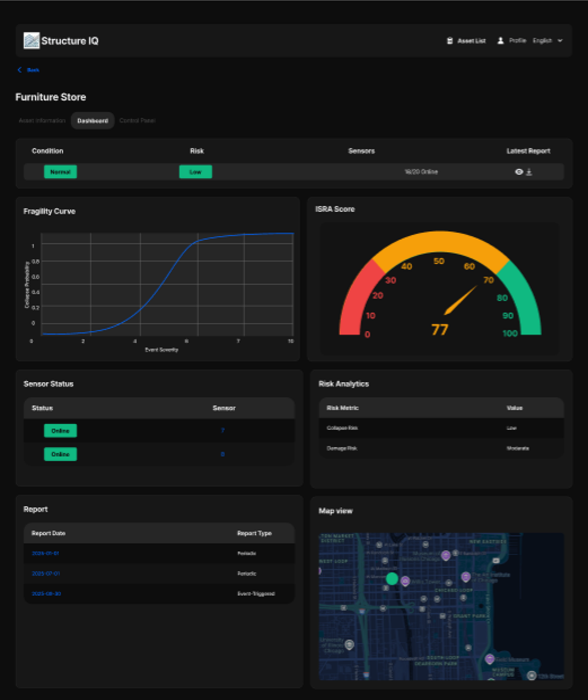This screenshot has width=588, height=700.
Task: Click the Back arrow chevron
Action: coord(19,70)
